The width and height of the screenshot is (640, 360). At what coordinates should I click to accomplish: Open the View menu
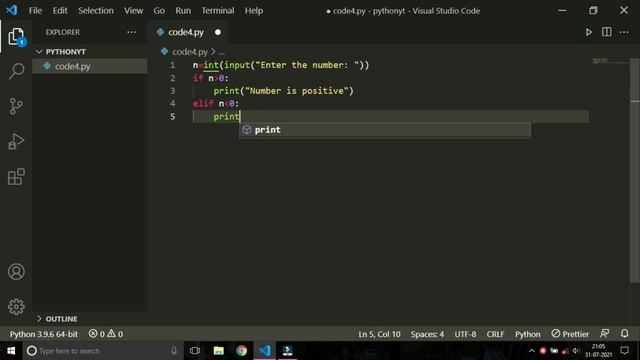pos(133,11)
